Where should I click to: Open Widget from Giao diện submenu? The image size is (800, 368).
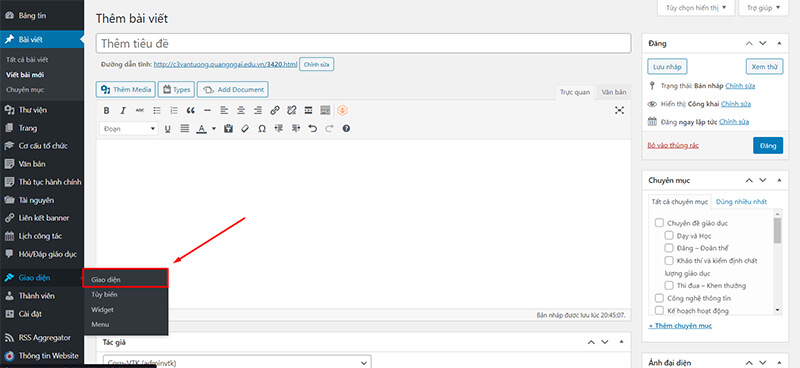[x=102, y=309]
